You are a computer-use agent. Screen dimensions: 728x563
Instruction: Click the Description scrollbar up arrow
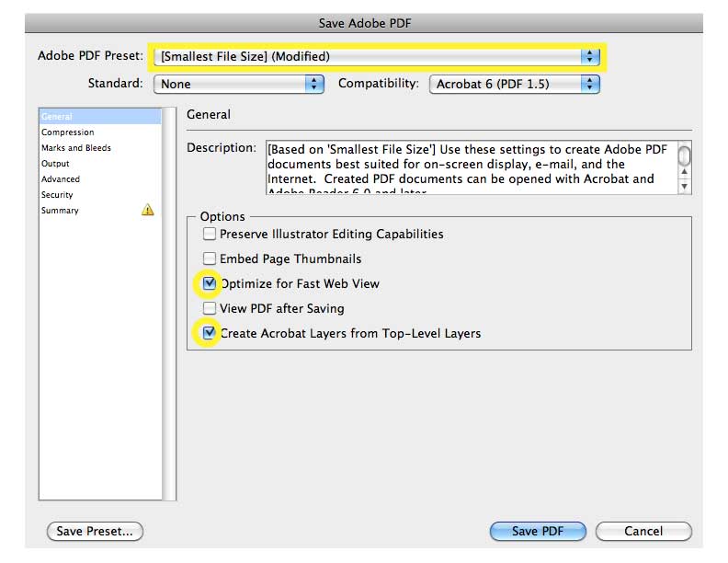point(685,172)
